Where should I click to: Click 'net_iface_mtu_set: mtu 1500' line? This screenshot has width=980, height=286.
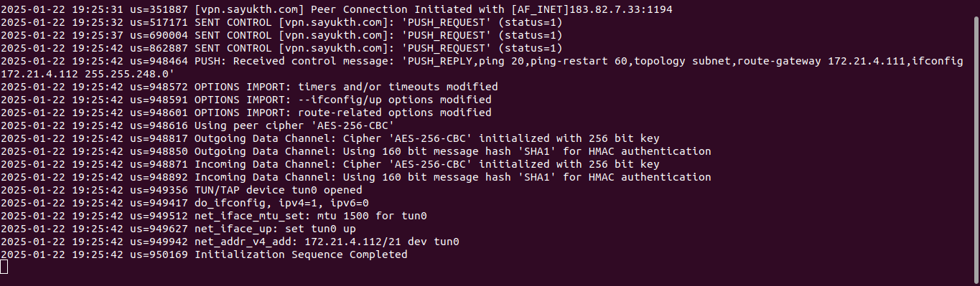point(214,216)
